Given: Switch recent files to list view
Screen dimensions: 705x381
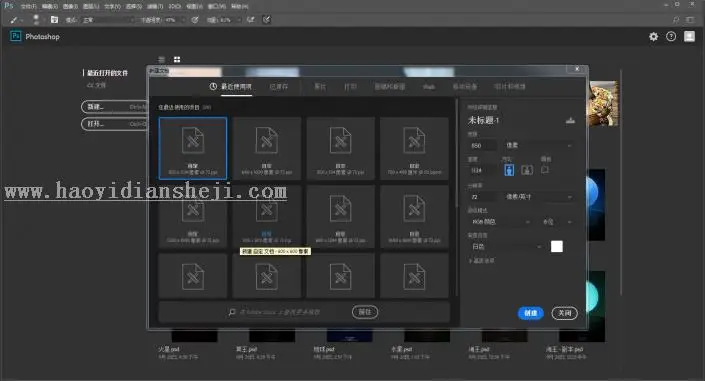Looking at the screenshot, I should 162,59.
